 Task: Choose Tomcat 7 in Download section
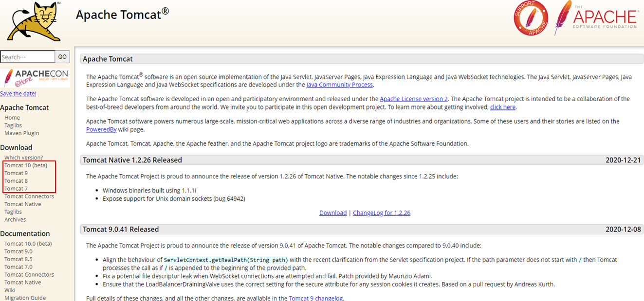[x=16, y=189]
